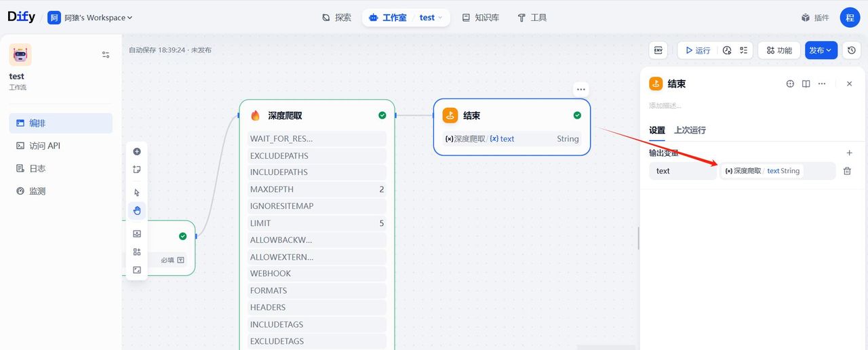This screenshot has width=868, height=350.
Task: Open the 工具 page
Action: [x=532, y=18]
